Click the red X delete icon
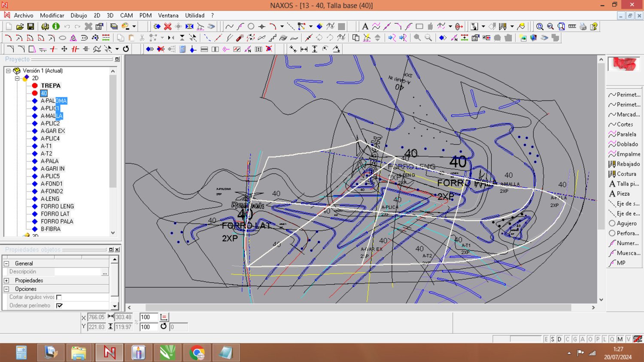Screen dimensions: 644x362 click(x=168, y=27)
